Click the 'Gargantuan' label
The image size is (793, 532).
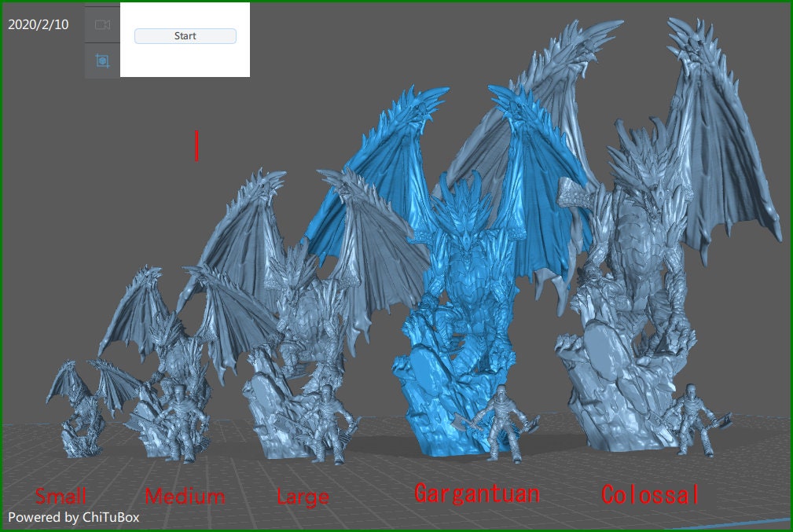477,494
